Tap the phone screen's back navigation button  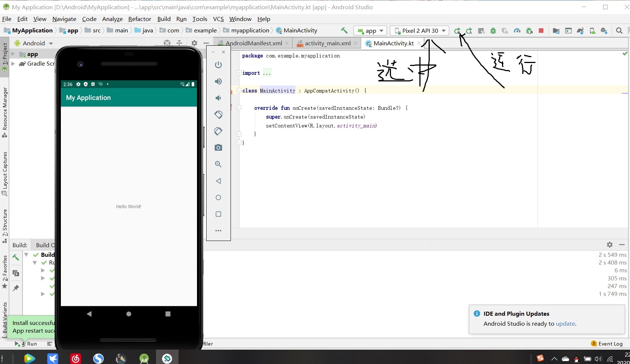pos(89,314)
